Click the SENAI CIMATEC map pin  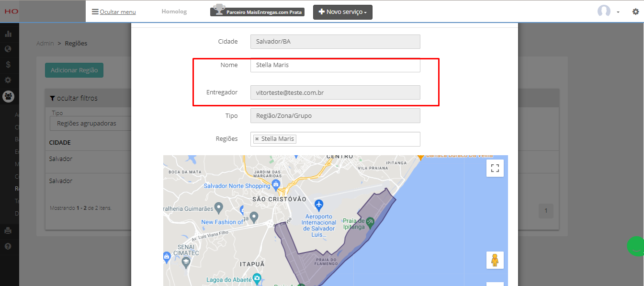186,262
